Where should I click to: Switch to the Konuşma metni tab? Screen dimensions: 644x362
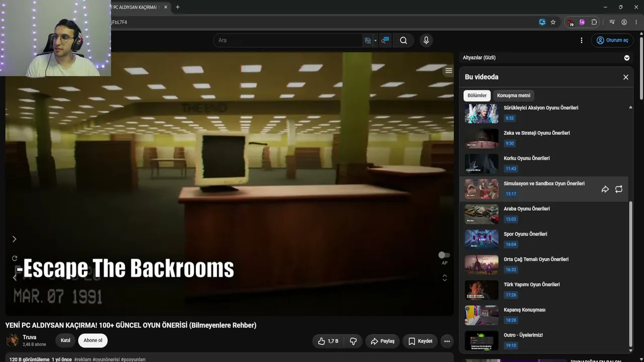514,96
